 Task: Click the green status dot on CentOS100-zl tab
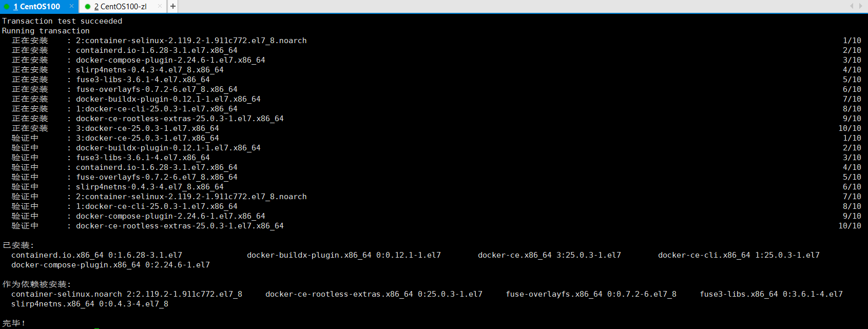point(88,7)
